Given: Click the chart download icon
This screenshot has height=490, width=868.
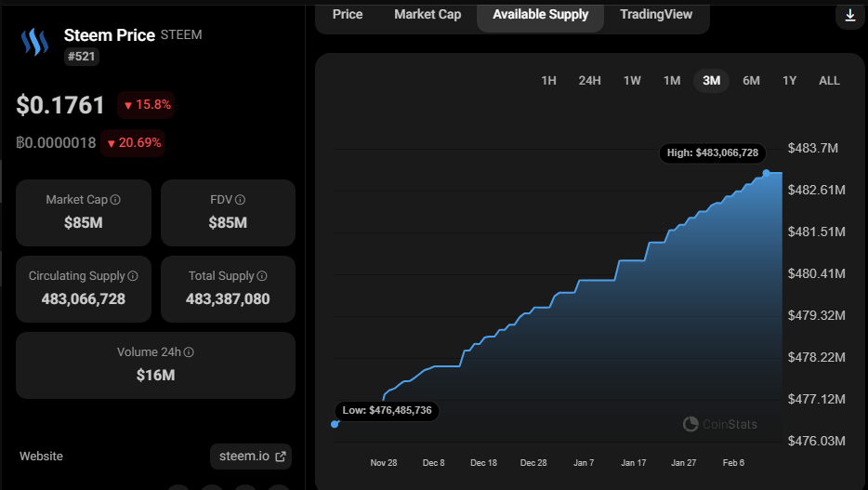Looking at the screenshot, I should (x=850, y=16).
